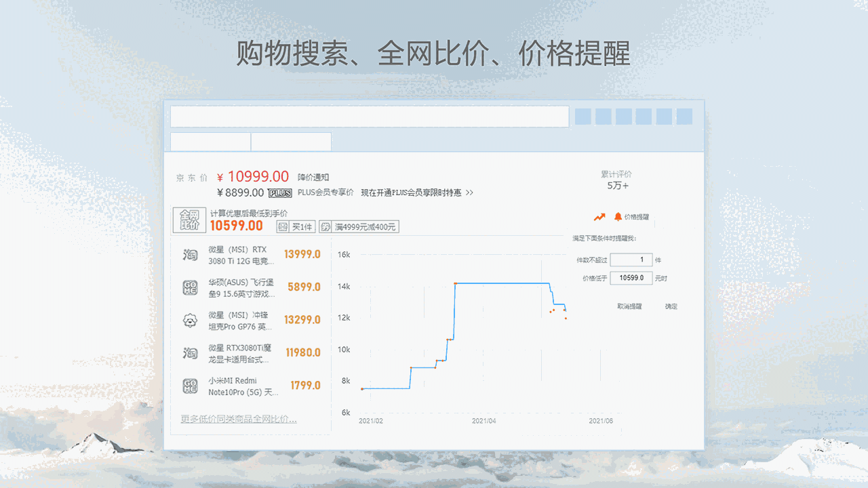Open 更多低价同类商品全网比价 link
This screenshot has width=868, height=488.
coord(238,419)
